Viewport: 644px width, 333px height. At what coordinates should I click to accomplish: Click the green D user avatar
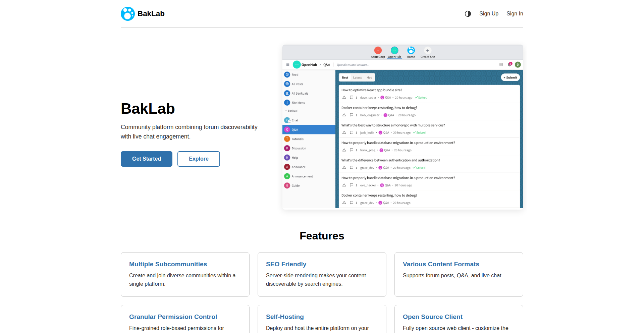[x=518, y=65]
